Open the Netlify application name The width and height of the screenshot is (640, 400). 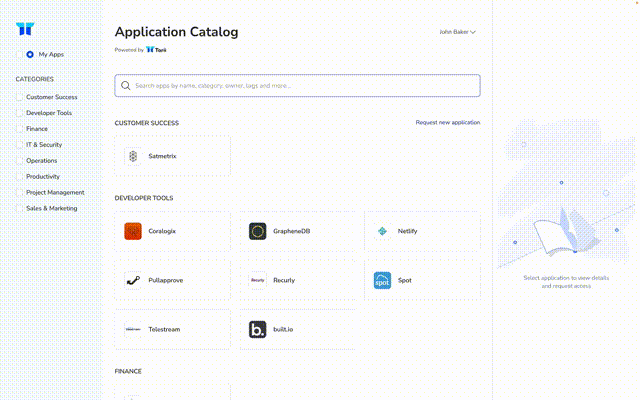click(x=407, y=231)
